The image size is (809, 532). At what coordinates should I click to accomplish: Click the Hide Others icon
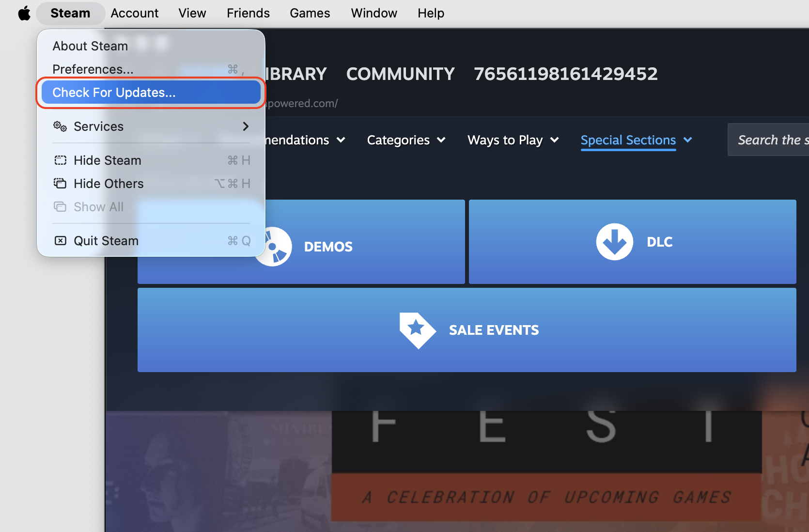coord(60,184)
